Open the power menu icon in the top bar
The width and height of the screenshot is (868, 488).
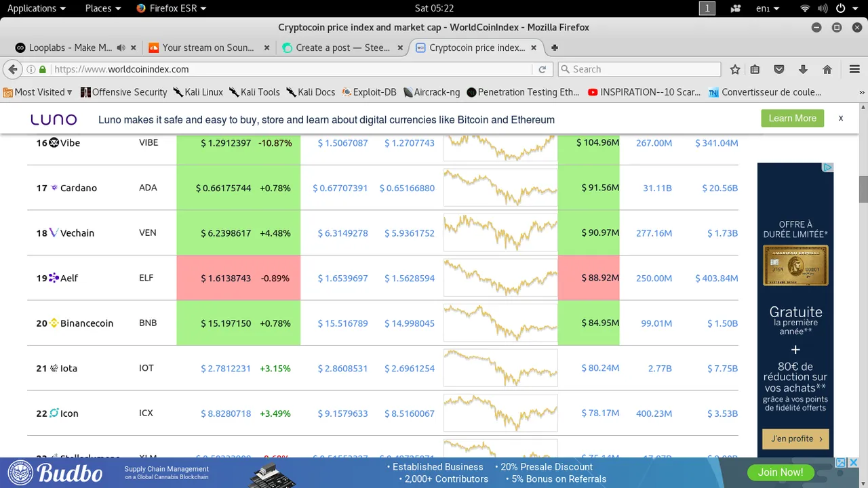coord(841,8)
